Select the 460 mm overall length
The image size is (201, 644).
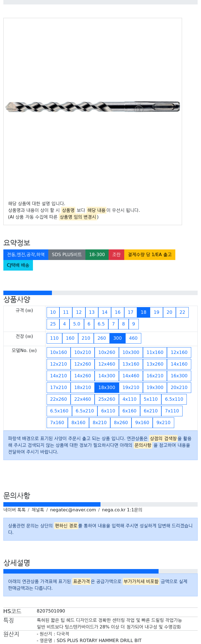[x=133, y=338]
